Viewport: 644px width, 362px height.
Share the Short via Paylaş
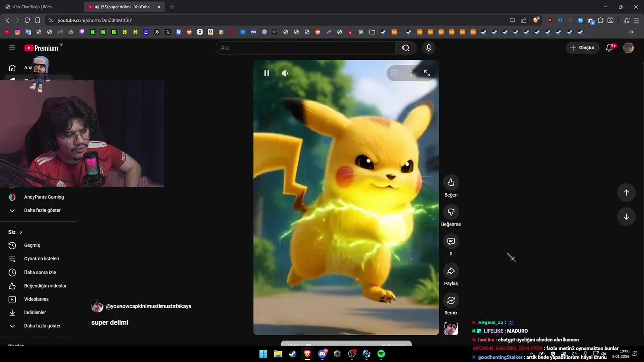[451, 271]
